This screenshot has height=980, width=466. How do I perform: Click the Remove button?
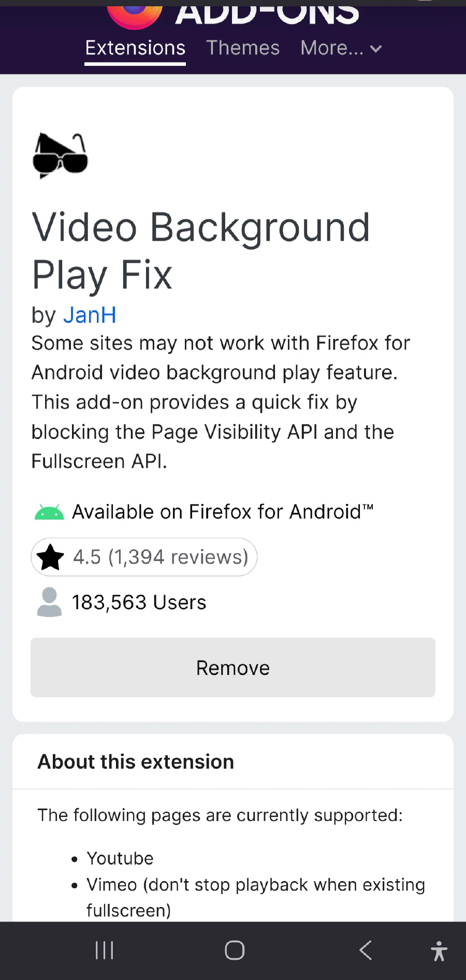(x=232, y=668)
